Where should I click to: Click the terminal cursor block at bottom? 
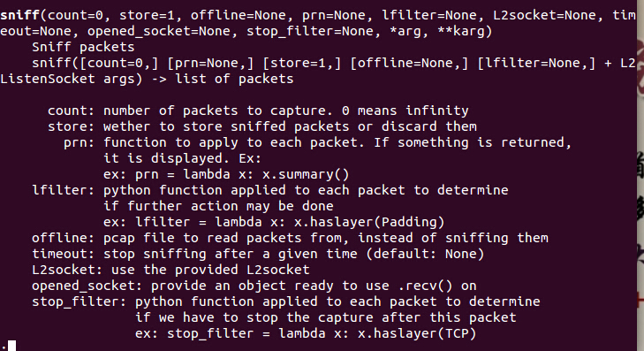click(x=11, y=346)
